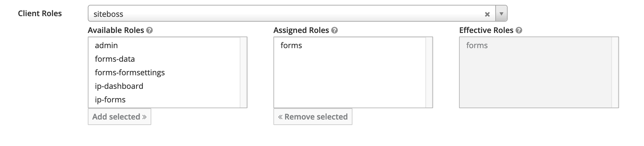Click the Assigned Roles help icon

pos(335,30)
